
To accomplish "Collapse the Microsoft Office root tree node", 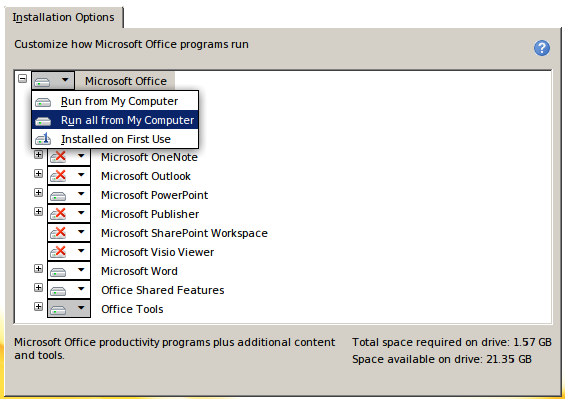I will coord(22,79).
